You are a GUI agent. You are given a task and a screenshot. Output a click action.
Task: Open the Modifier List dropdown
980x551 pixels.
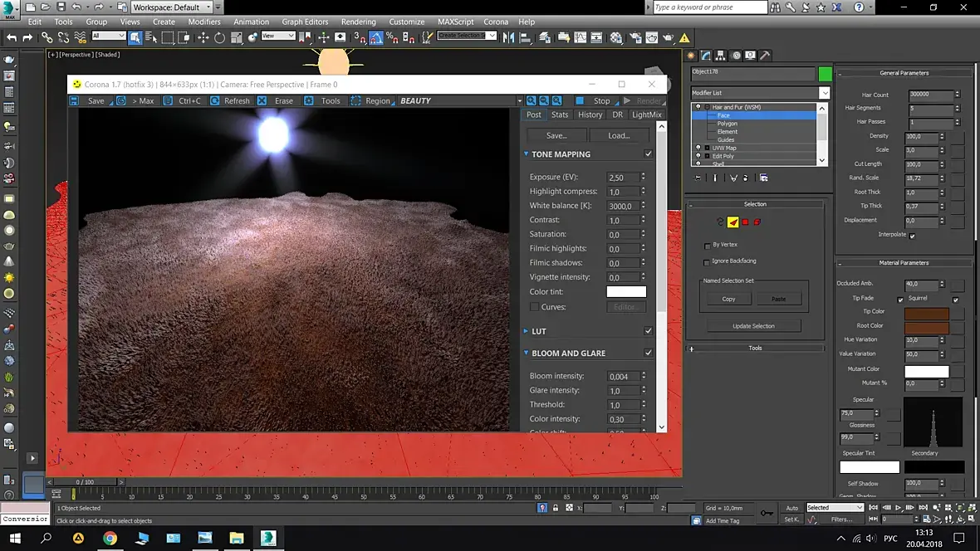[760, 93]
